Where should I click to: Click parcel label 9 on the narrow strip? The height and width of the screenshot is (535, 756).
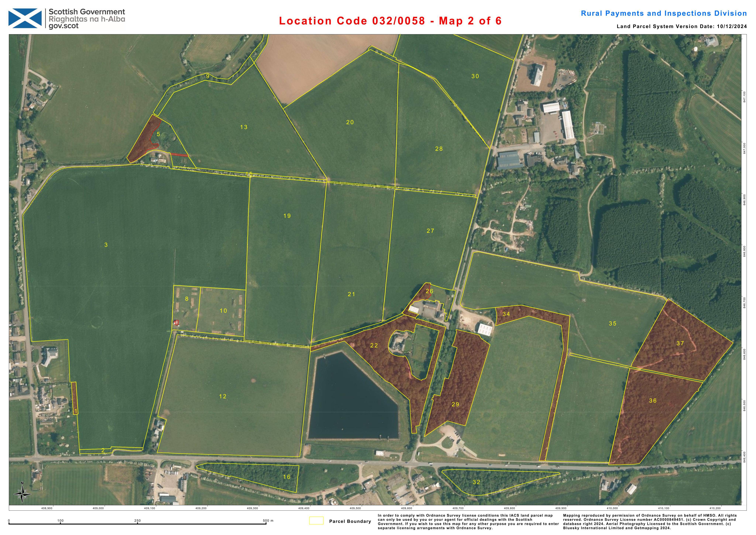208,76
